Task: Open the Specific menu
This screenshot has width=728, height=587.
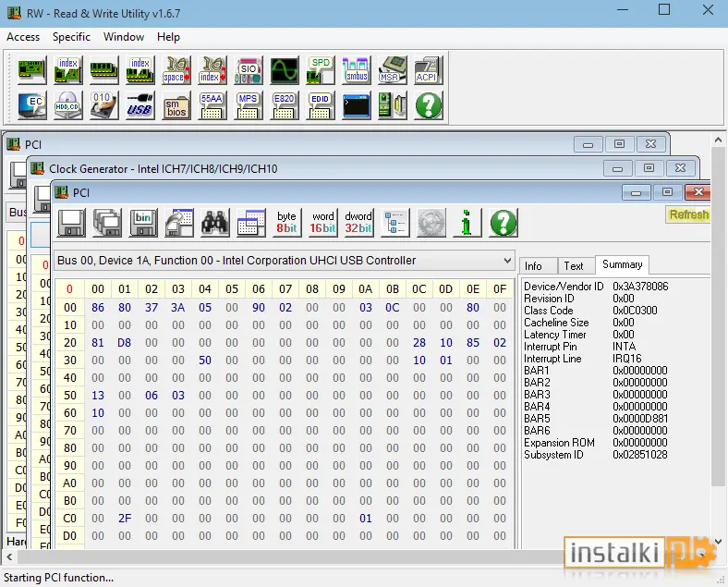Action: (71, 37)
